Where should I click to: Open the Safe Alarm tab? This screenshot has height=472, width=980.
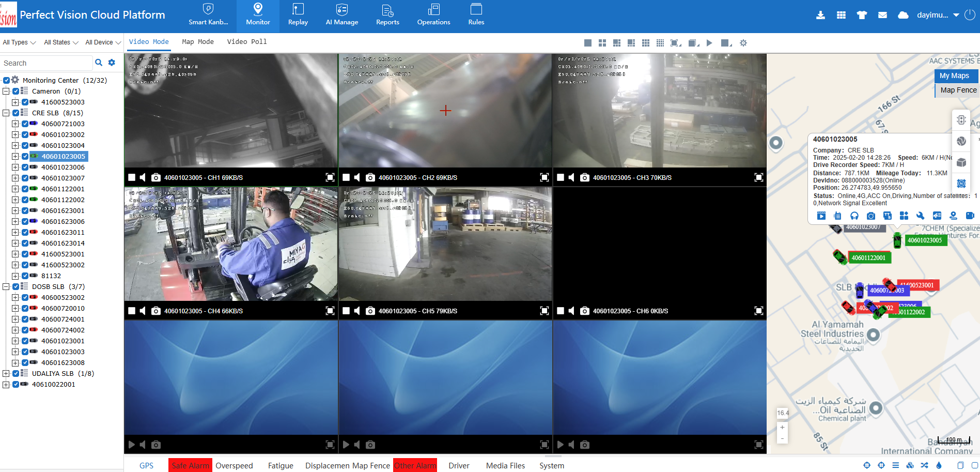(190, 465)
